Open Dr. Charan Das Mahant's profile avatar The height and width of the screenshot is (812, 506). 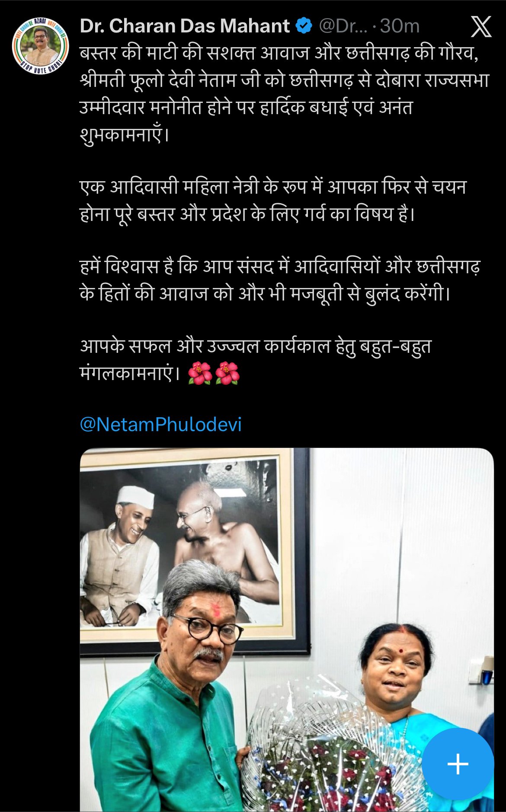[40, 45]
